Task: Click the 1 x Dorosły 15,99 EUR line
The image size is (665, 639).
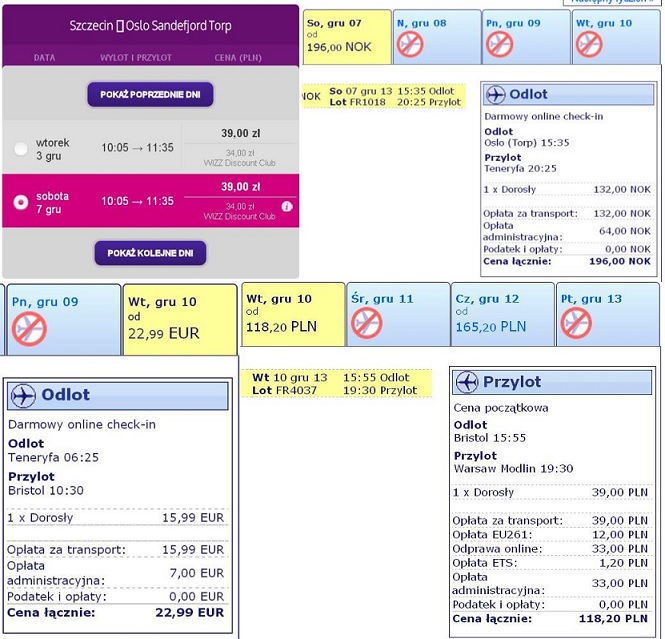Action: pos(116,518)
